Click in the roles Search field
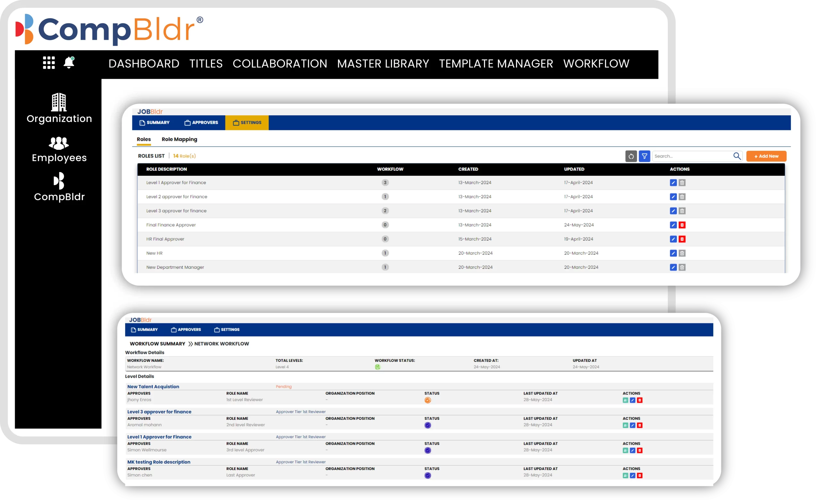820x504 pixels. 693,156
